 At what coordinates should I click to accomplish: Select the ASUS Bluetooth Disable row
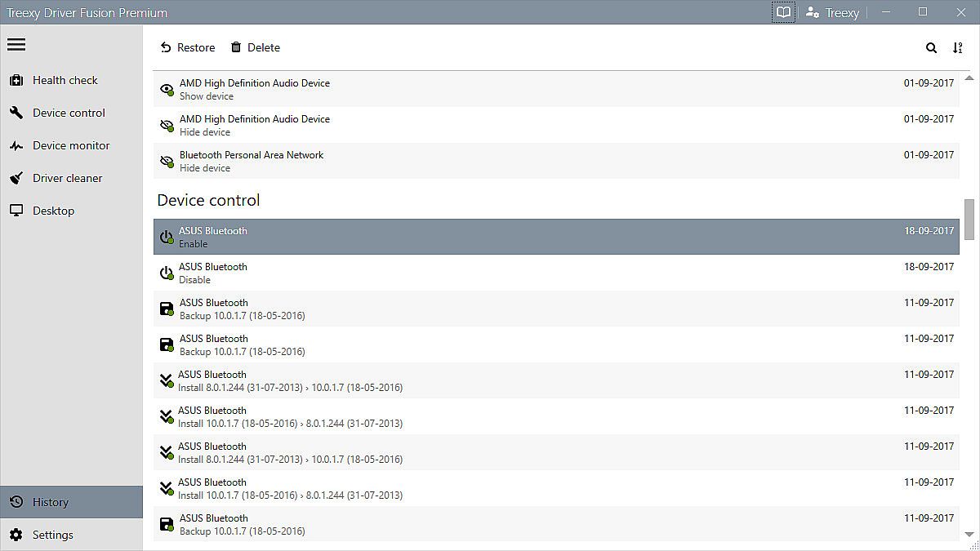(x=556, y=273)
